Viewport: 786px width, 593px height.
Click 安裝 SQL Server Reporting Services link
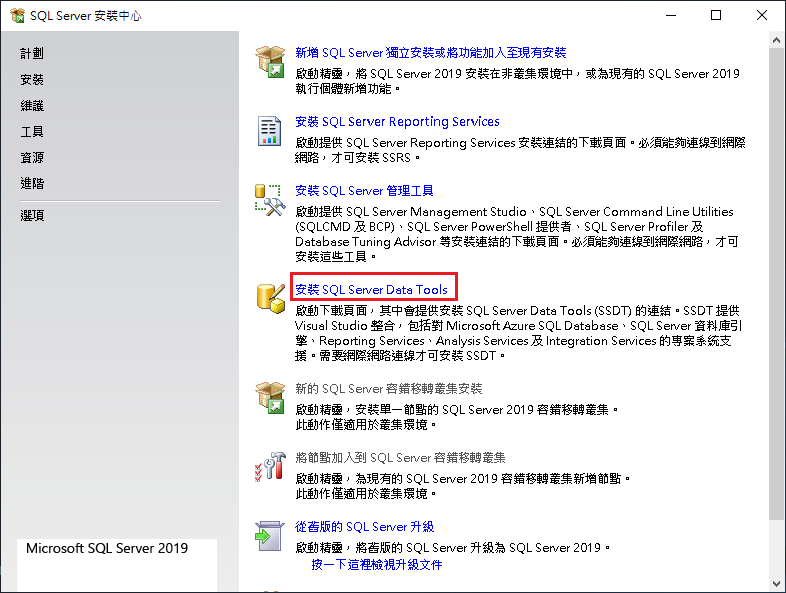tap(397, 122)
